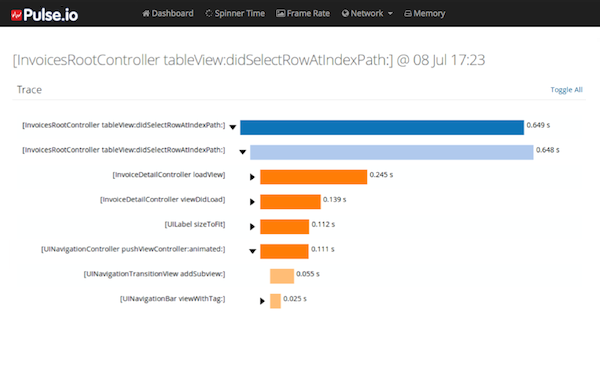Click the [UINavigationTransitionView addSubview:] label

click(155, 274)
